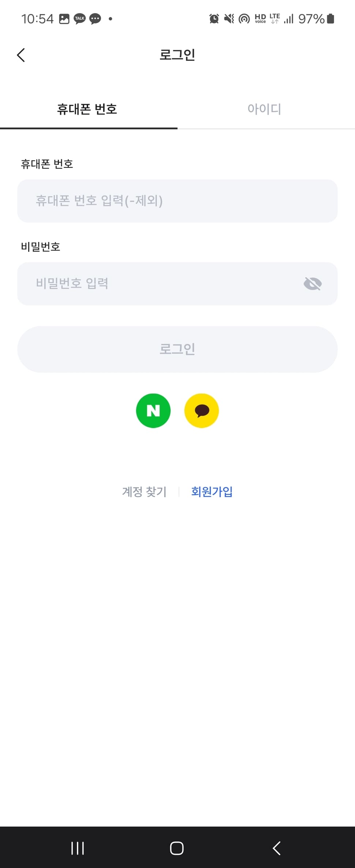The height and width of the screenshot is (868, 355).
Task: Log in with the yellow KakaoTalk icon
Action: tap(202, 410)
